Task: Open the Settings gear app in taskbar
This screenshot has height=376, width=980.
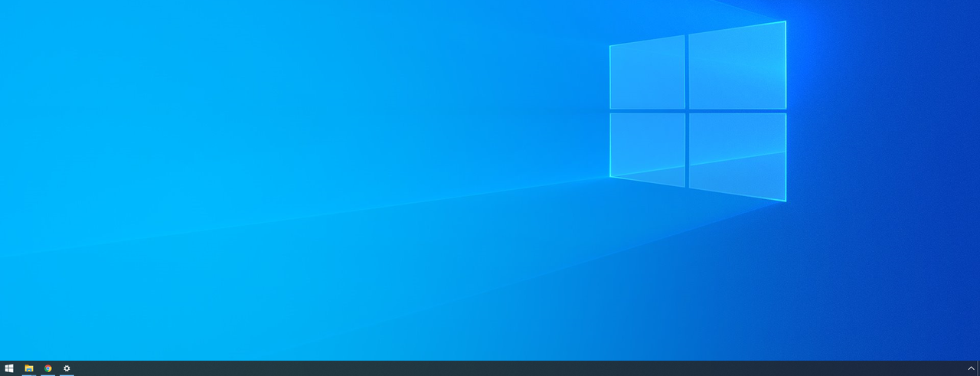Action: (67, 368)
